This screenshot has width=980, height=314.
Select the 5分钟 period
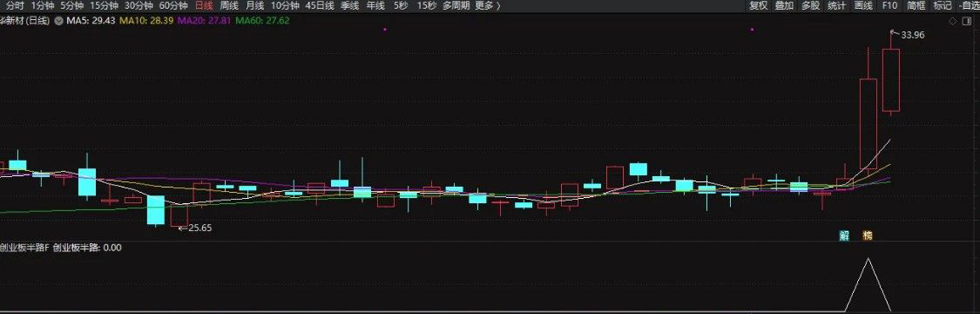(x=72, y=5)
